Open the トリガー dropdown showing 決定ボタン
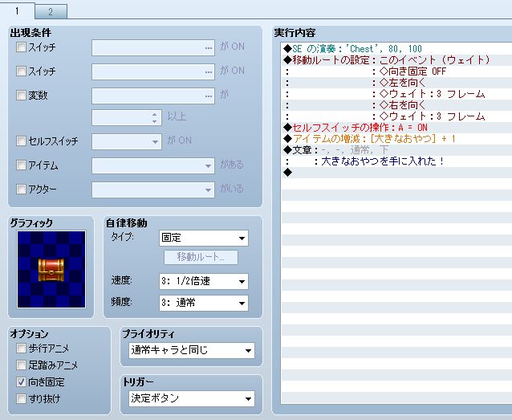Viewport: 512px width, 420px height. point(192,398)
